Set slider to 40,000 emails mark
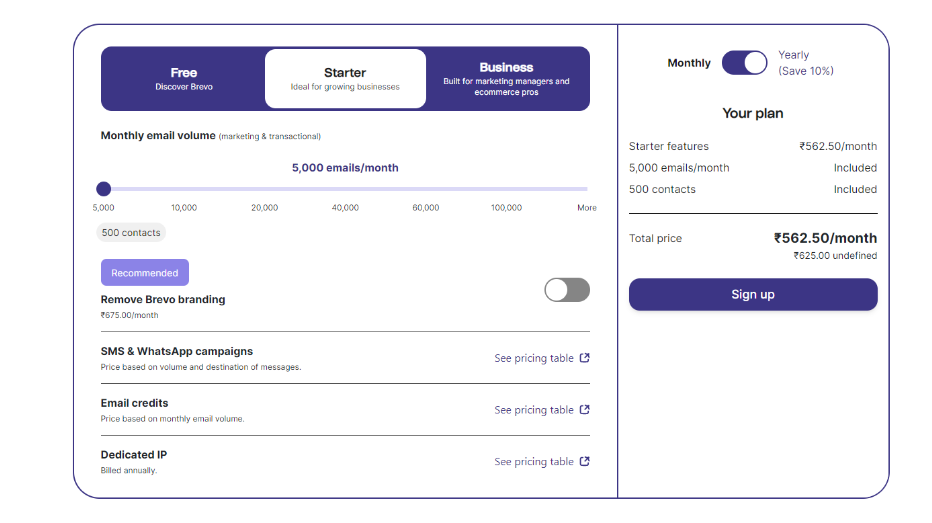932x523 pixels. point(345,207)
